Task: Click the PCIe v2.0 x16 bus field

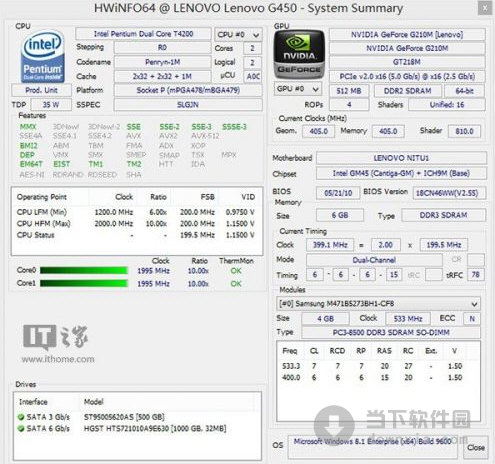Action: coord(407,76)
